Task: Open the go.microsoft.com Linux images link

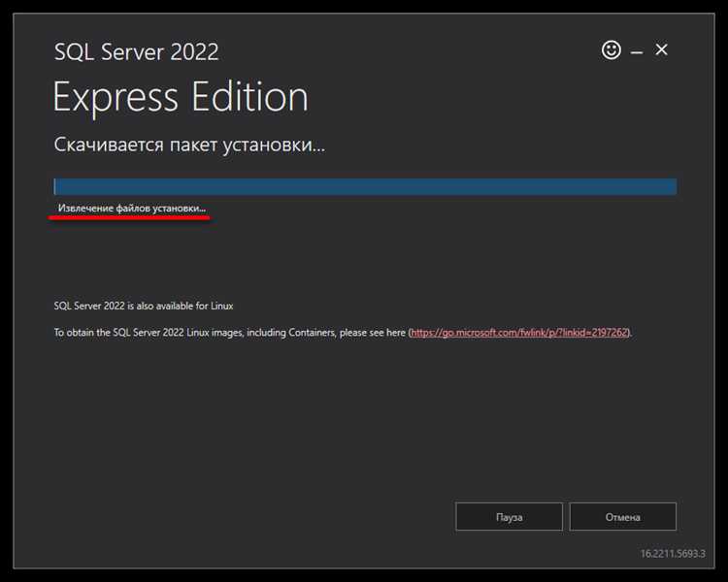Action: point(519,333)
